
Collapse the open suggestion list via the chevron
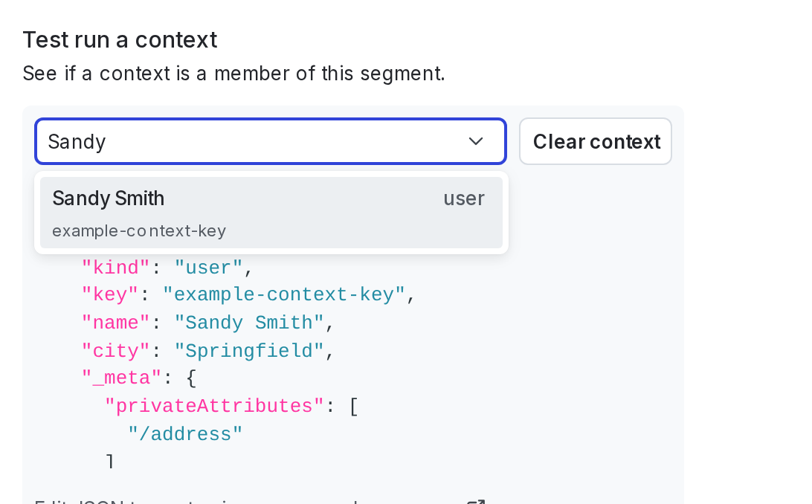(x=475, y=141)
